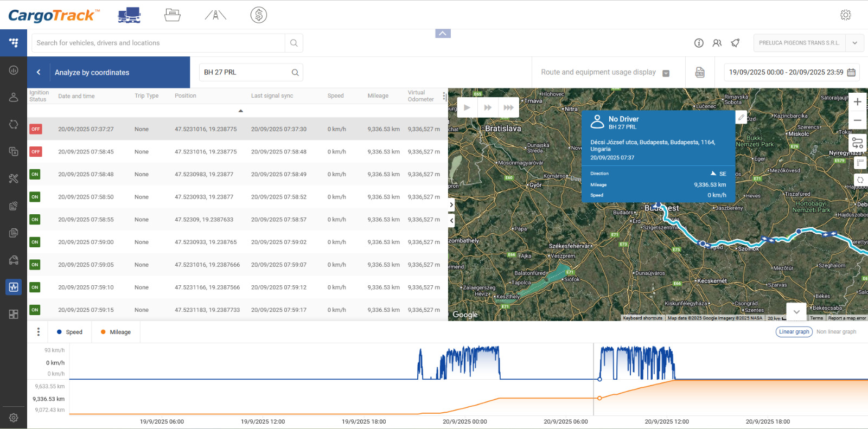
Task: Open the road routes icon
Action: (215, 15)
